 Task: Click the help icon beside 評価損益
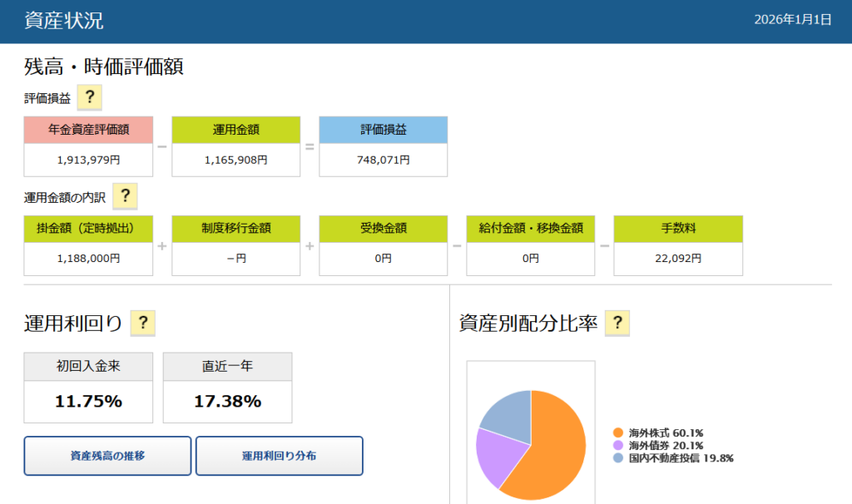89,97
